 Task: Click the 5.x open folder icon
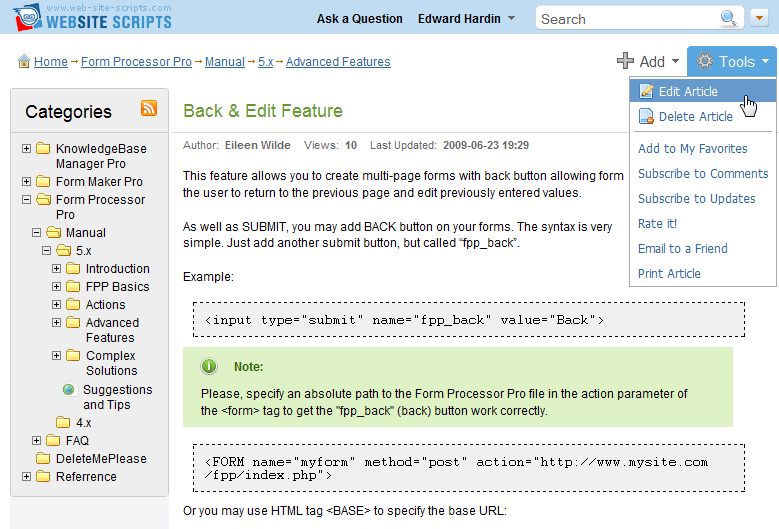point(63,250)
